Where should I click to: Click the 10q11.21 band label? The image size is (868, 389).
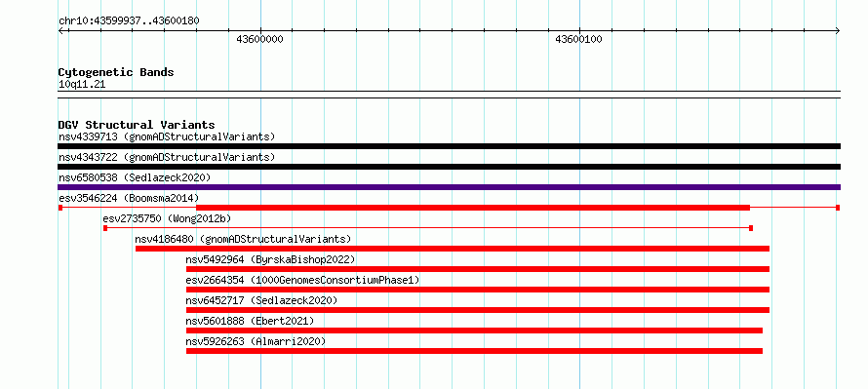[82, 85]
